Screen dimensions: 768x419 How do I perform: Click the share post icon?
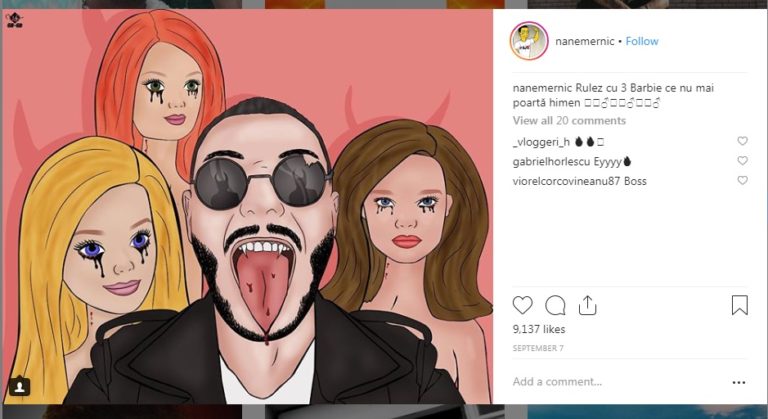click(x=588, y=305)
